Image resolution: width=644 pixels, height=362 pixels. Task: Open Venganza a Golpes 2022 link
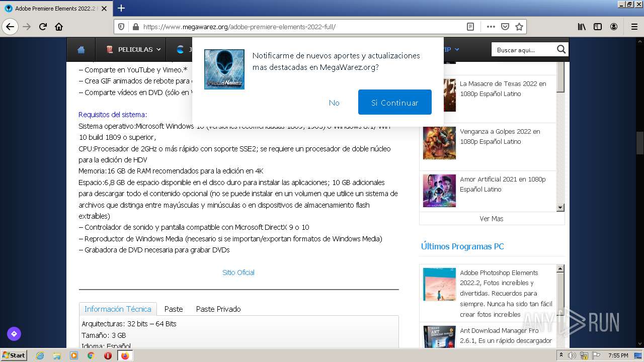(x=500, y=136)
